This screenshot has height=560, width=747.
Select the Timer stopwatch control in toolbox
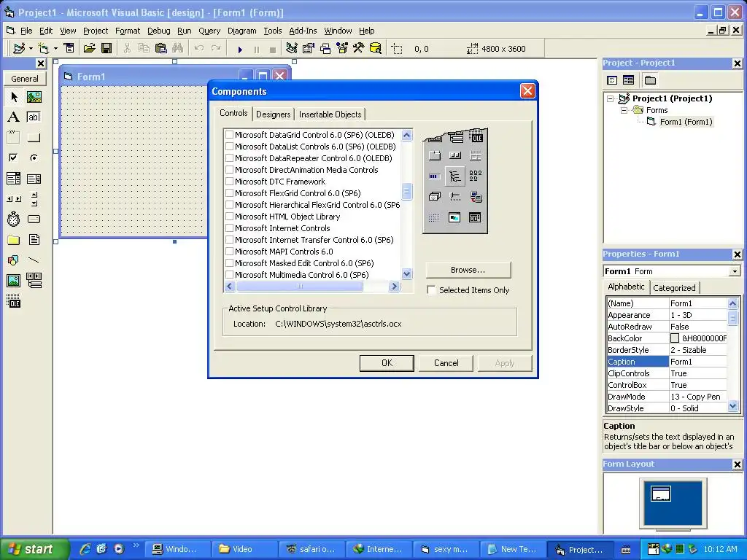pos(14,219)
